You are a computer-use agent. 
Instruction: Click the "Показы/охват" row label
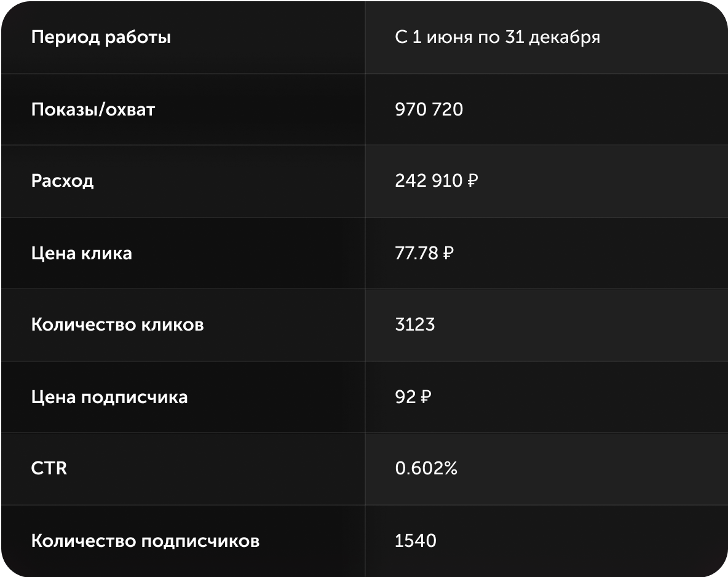pos(93,109)
